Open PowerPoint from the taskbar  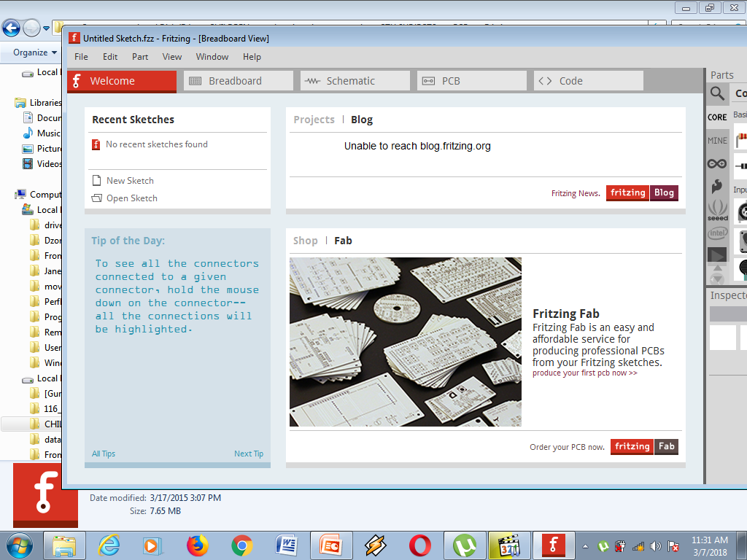pos(331,545)
